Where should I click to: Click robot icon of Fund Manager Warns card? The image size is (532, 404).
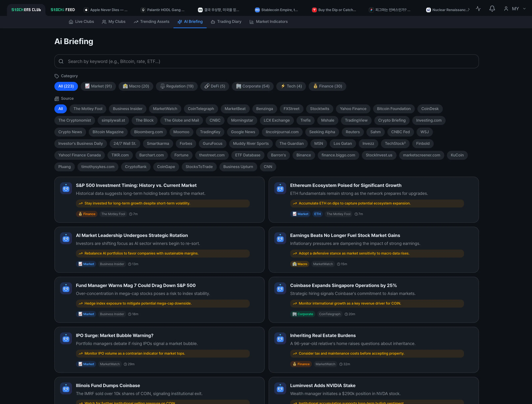[x=66, y=288]
